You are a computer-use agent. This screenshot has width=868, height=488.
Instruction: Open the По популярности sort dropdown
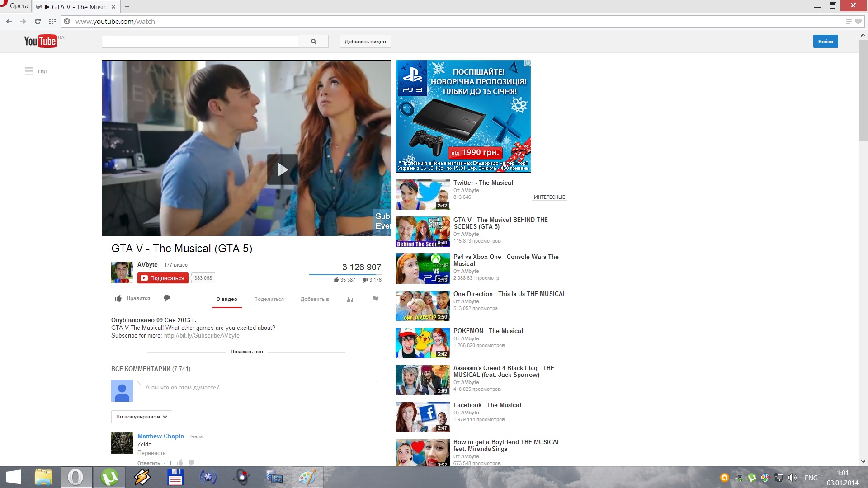point(142,417)
